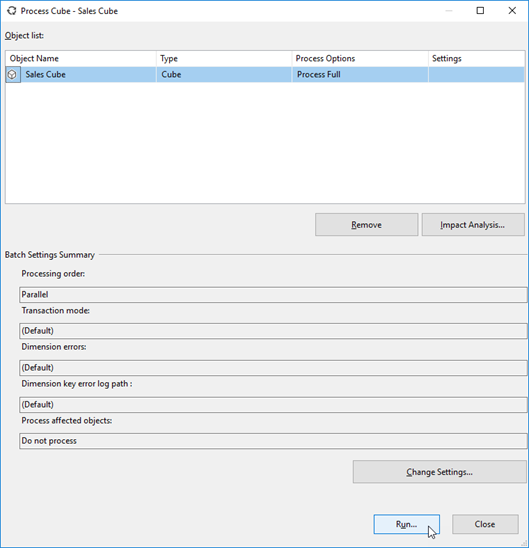Click the Process affected objects field

[273, 441]
